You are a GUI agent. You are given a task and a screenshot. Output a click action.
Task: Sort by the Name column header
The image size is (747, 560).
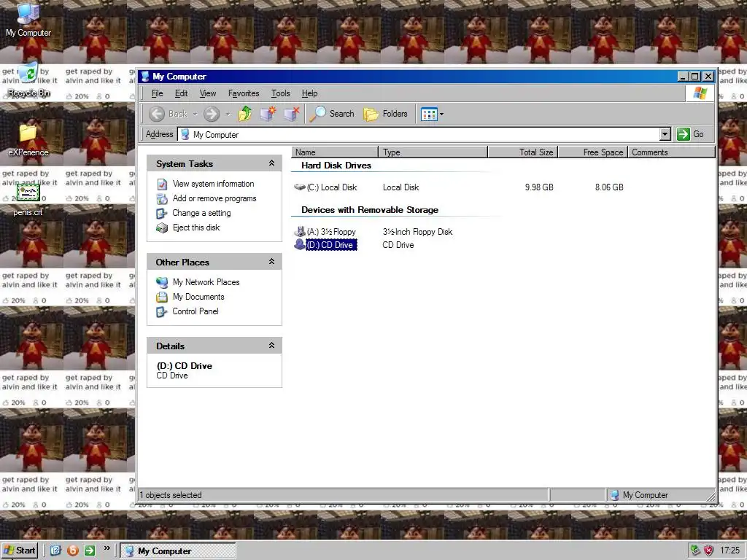coord(334,152)
